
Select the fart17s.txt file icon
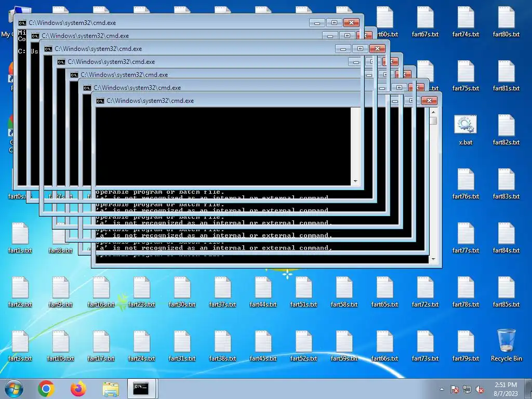pos(101,345)
